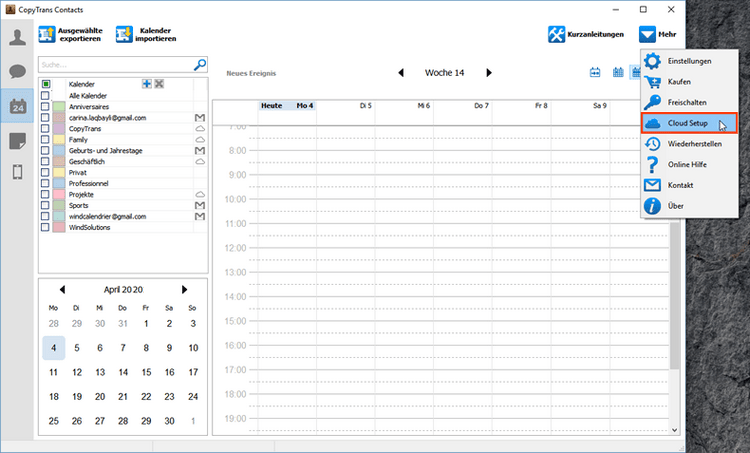Check the Professionnel calendar checkbox
The height and width of the screenshot is (453, 750).
[x=45, y=183]
